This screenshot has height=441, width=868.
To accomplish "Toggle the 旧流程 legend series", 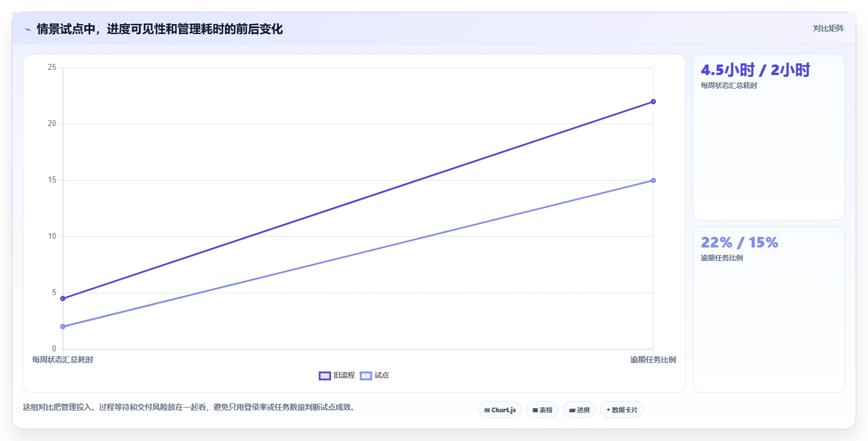I will click(x=337, y=375).
